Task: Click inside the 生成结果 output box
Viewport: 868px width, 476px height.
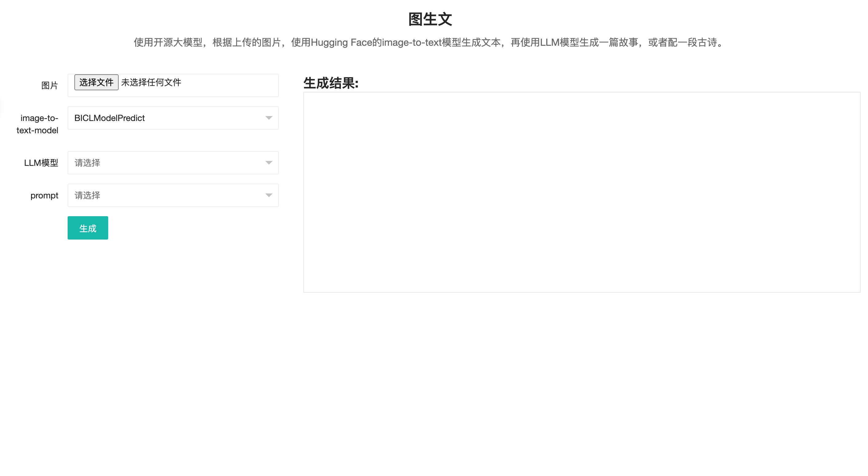Action: pyautogui.click(x=582, y=192)
